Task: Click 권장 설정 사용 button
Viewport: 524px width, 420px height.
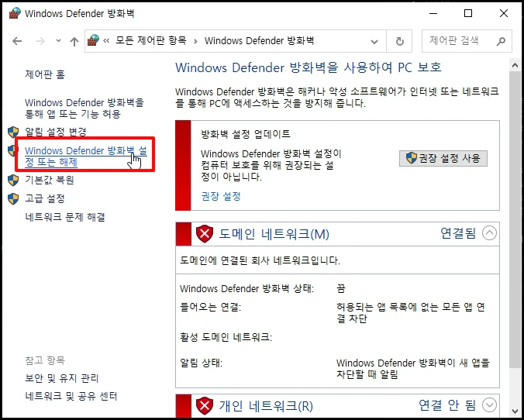Action: coord(443,158)
